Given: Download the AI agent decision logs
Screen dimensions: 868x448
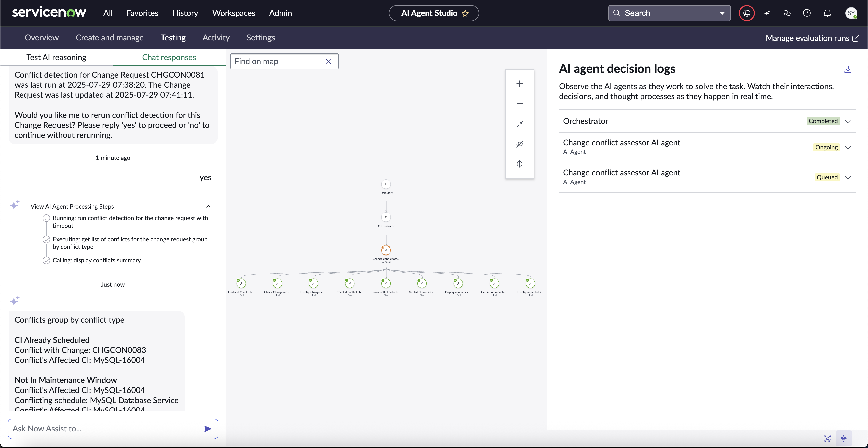Looking at the screenshot, I should click(848, 69).
